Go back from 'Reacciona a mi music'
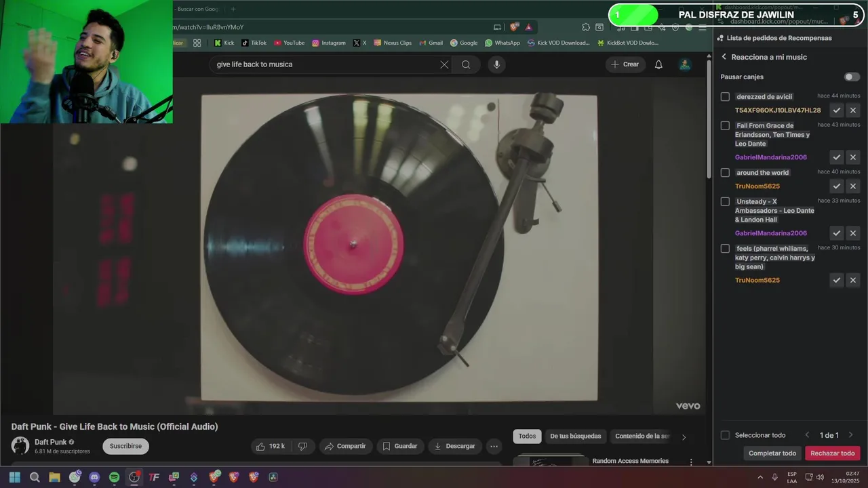The height and width of the screenshot is (488, 868). click(x=724, y=57)
